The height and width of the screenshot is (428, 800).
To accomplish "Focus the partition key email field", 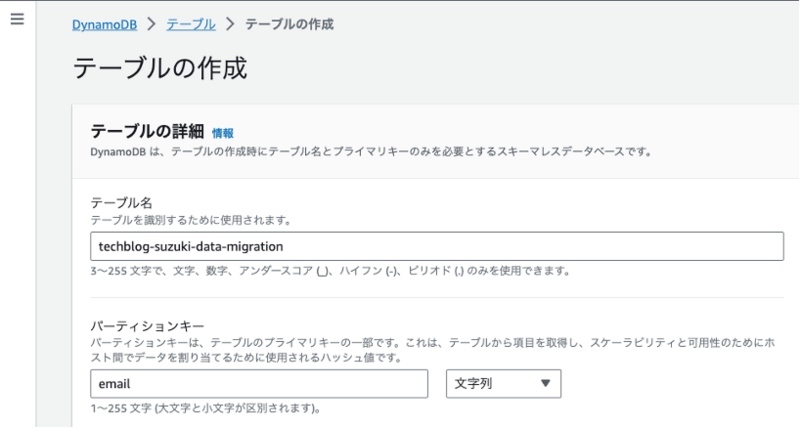I will pos(259,384).
